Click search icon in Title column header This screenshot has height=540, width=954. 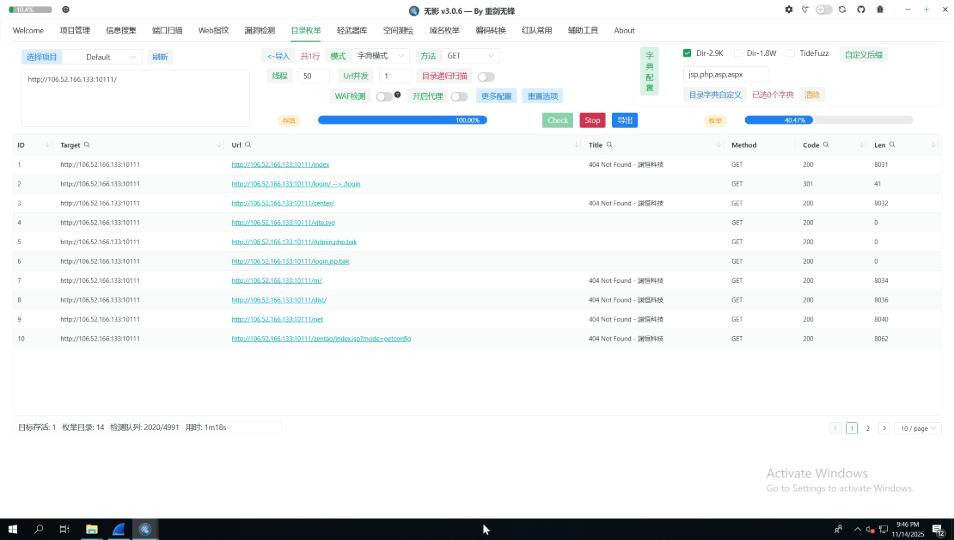609,145
